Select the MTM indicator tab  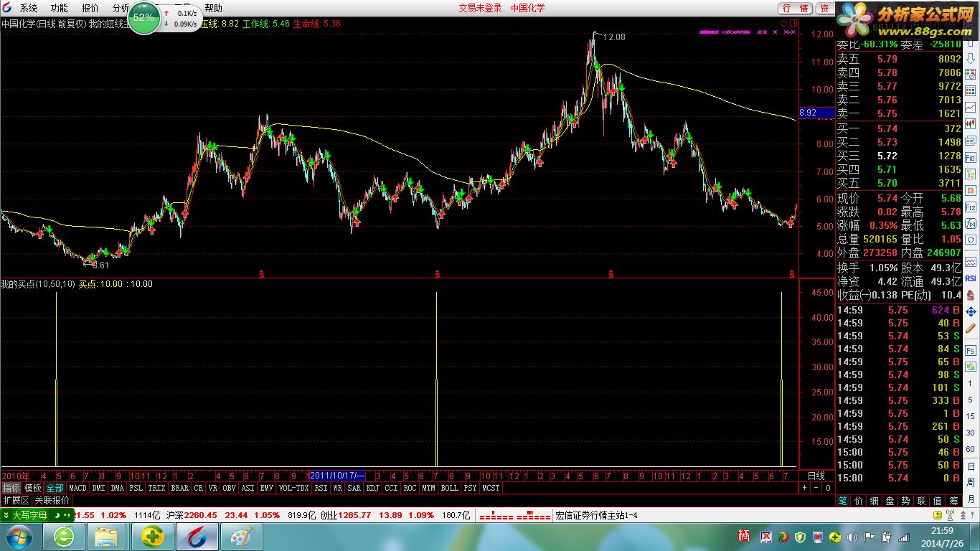[x=428, y=488]
